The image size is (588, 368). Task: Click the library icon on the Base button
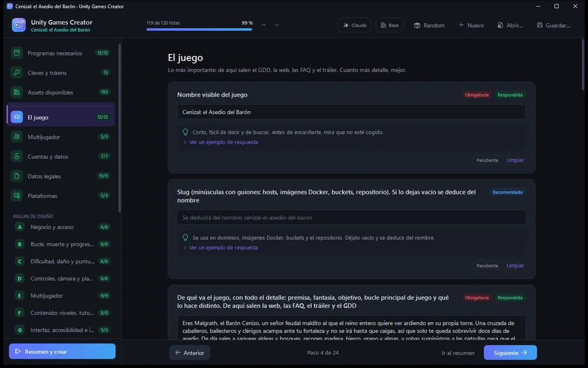383,26
